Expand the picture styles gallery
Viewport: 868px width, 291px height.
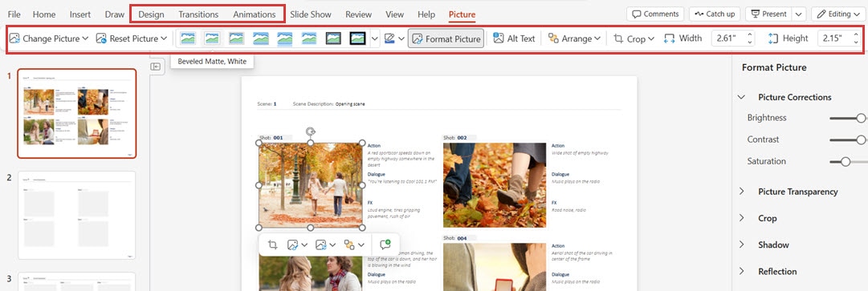375,38
